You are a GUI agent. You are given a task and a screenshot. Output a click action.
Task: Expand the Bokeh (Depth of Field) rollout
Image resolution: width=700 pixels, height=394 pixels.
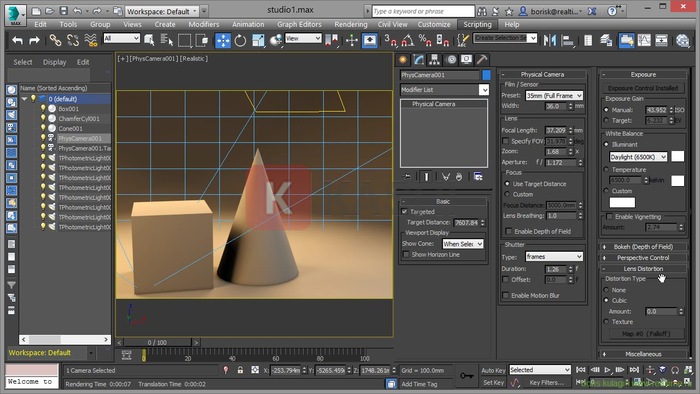643,247
